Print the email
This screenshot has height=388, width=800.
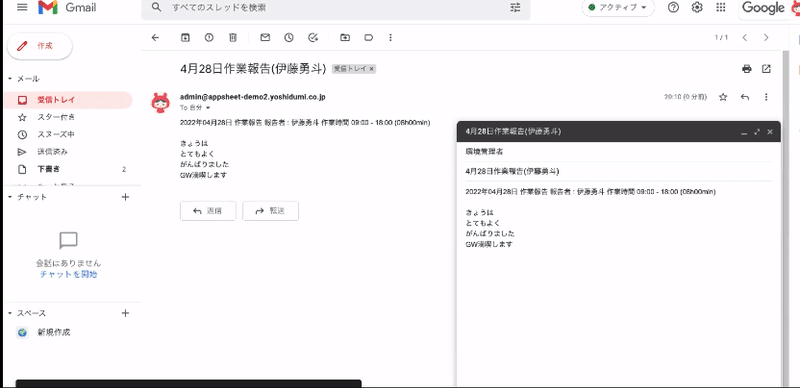pyautogui.click(x=747, y=69)
